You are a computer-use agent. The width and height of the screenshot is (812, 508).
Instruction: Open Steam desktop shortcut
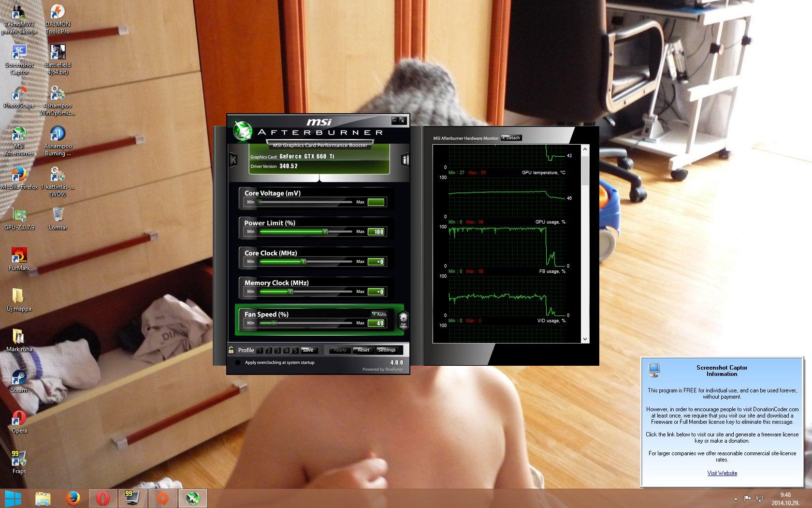pyautogui.click(x=19, y=381)
